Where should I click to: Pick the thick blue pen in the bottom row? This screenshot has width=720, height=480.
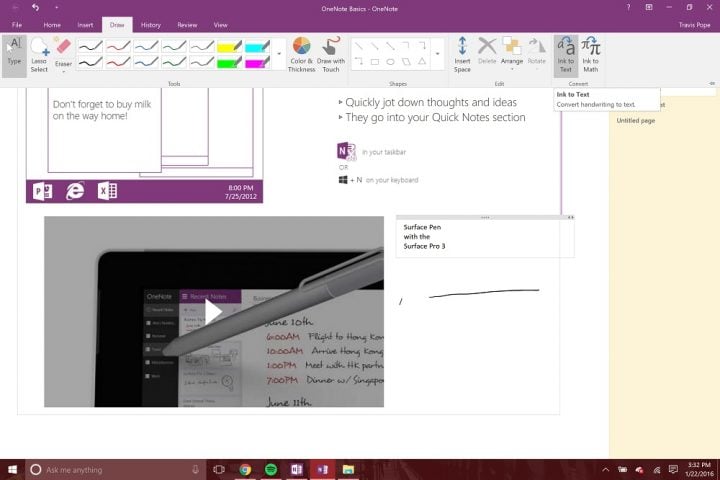pos(146,62)
